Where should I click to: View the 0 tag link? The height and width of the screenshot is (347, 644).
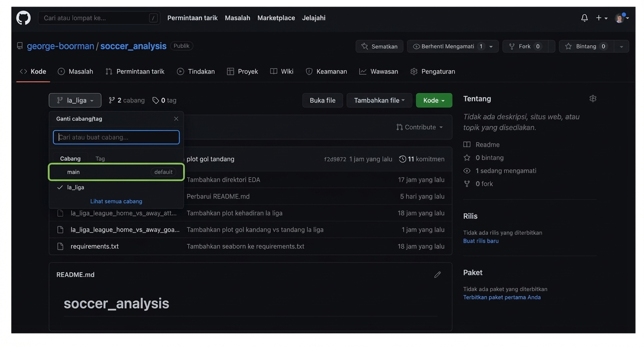coord(164,100)
